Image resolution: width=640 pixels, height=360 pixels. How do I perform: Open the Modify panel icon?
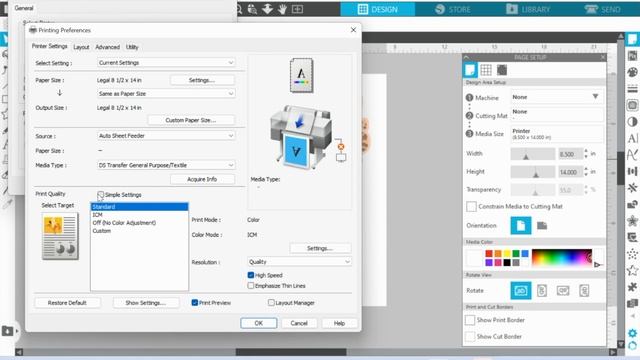tap(632, 204)
